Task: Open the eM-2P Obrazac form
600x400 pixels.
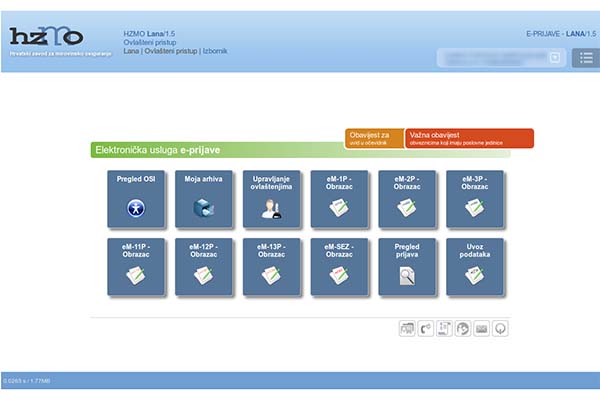Action: pyautogui.click(x=407, y=199)
